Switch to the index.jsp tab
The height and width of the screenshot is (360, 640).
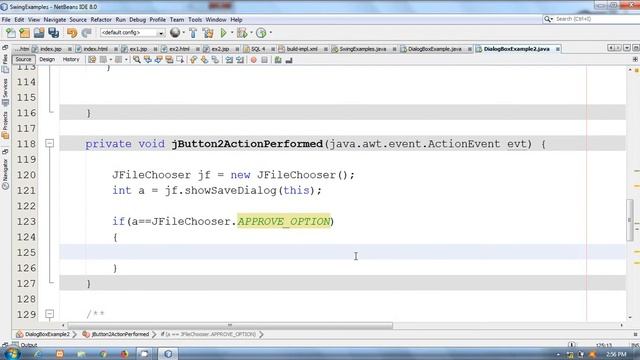[x=51, y=49]
